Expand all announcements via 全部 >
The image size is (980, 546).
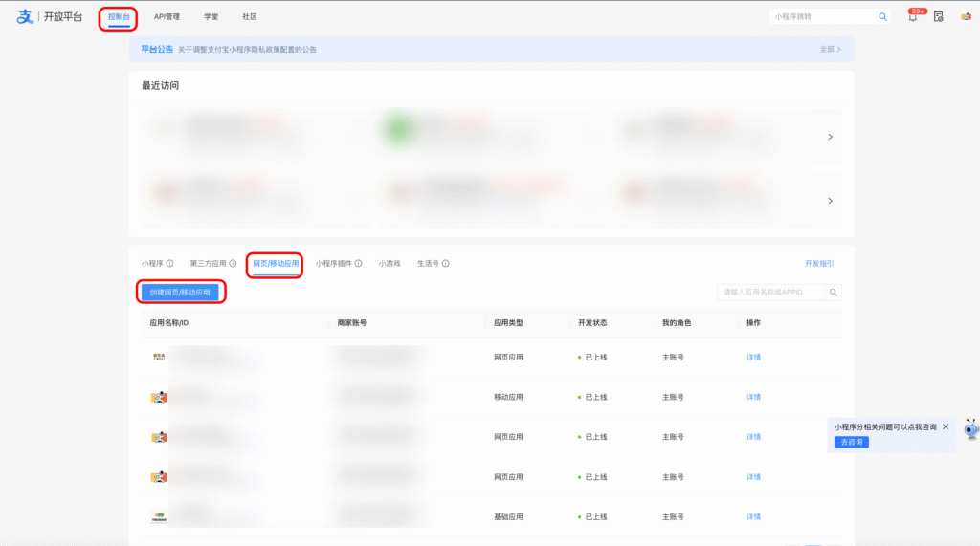(830, 49)
